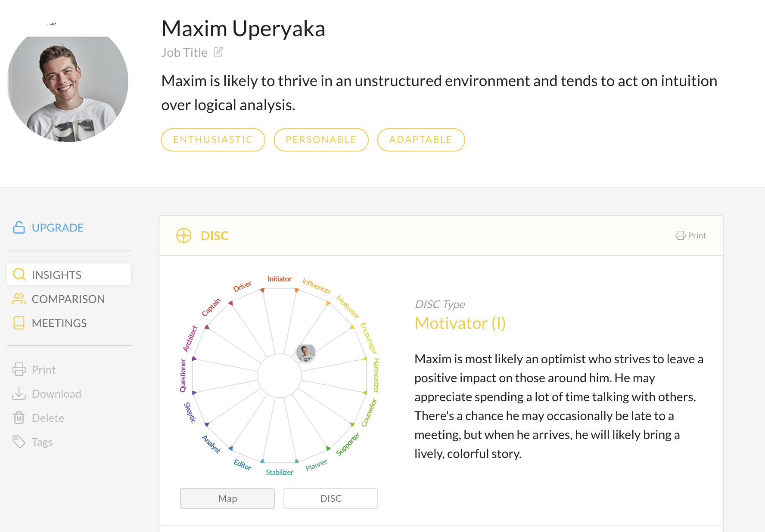Click the Editor label on the wheel

click(243, 465)
